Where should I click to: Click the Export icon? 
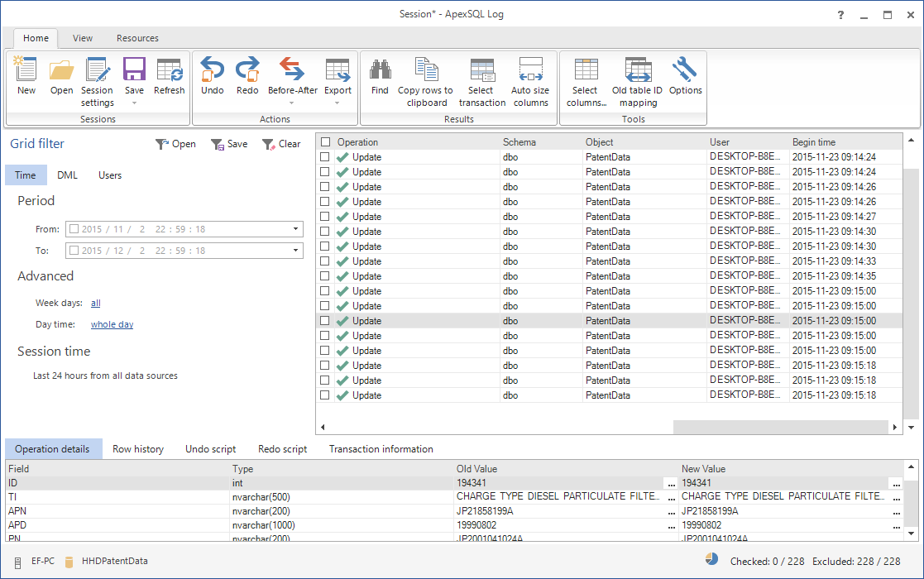tap(338, 69)
